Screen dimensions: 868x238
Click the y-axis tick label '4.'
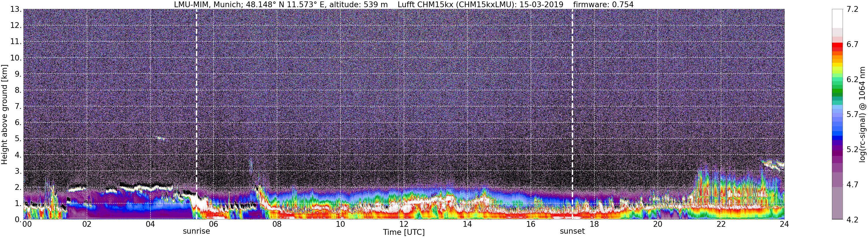[18, 154]
